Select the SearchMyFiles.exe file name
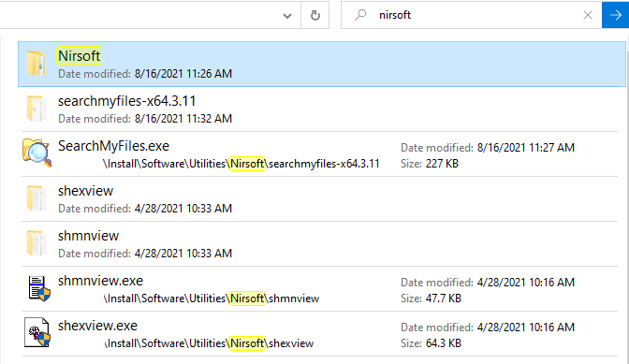Screen dimensions: 629x364 [113, 146]
